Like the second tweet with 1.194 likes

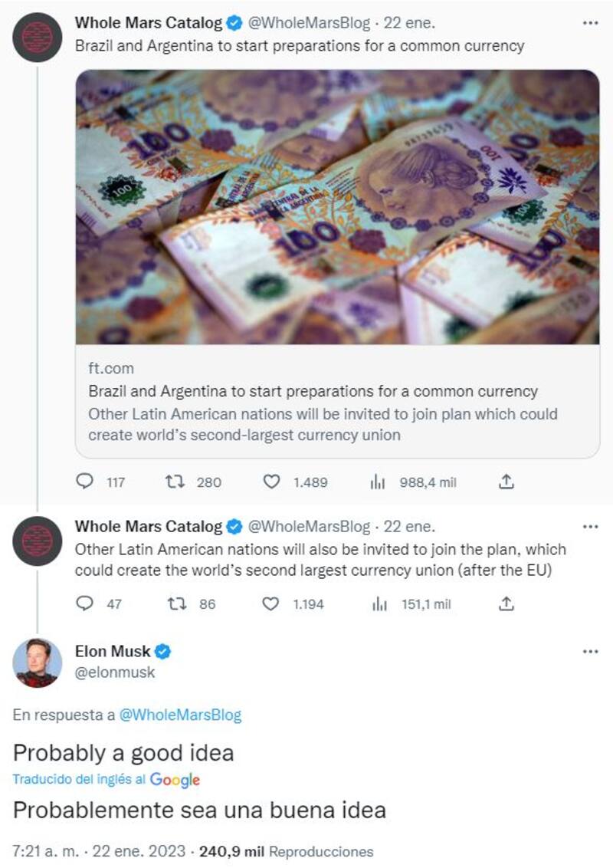coord(270,604)
